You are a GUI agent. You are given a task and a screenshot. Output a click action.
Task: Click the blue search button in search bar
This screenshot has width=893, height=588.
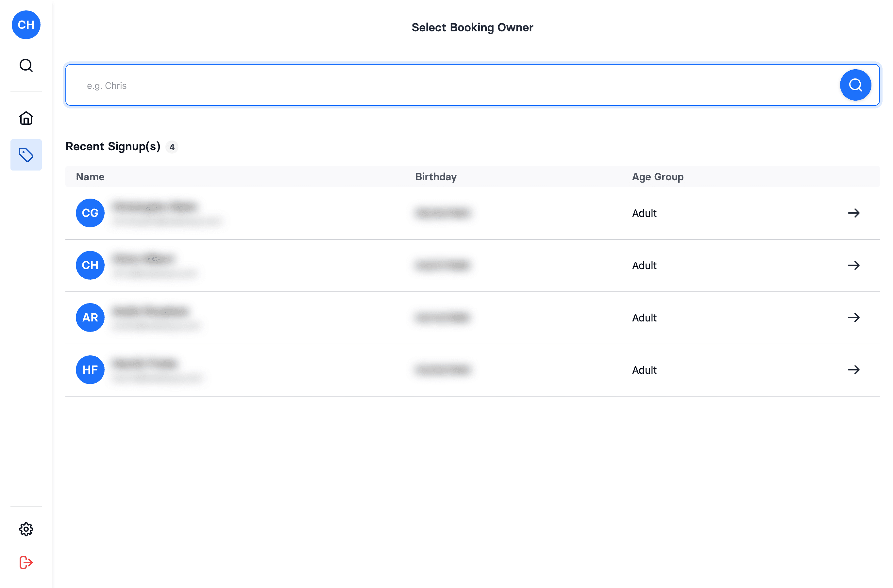point(855,85)
